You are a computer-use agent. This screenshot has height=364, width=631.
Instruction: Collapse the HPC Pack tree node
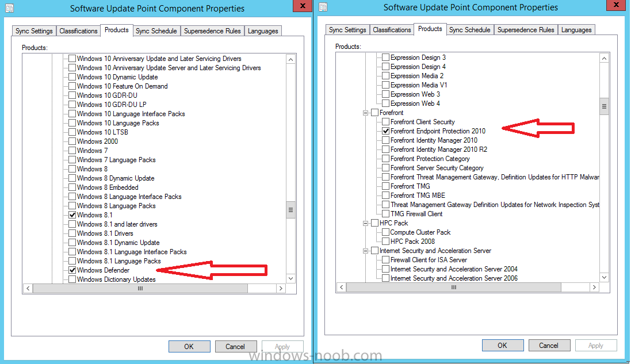tap(365, 223)
